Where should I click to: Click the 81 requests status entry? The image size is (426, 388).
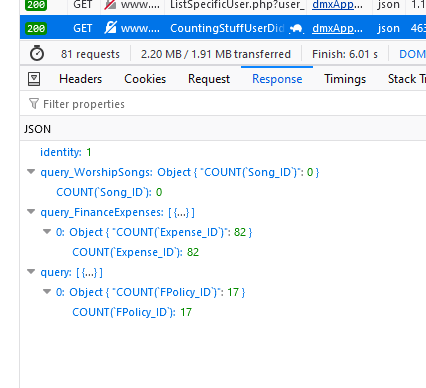[90, 54]
